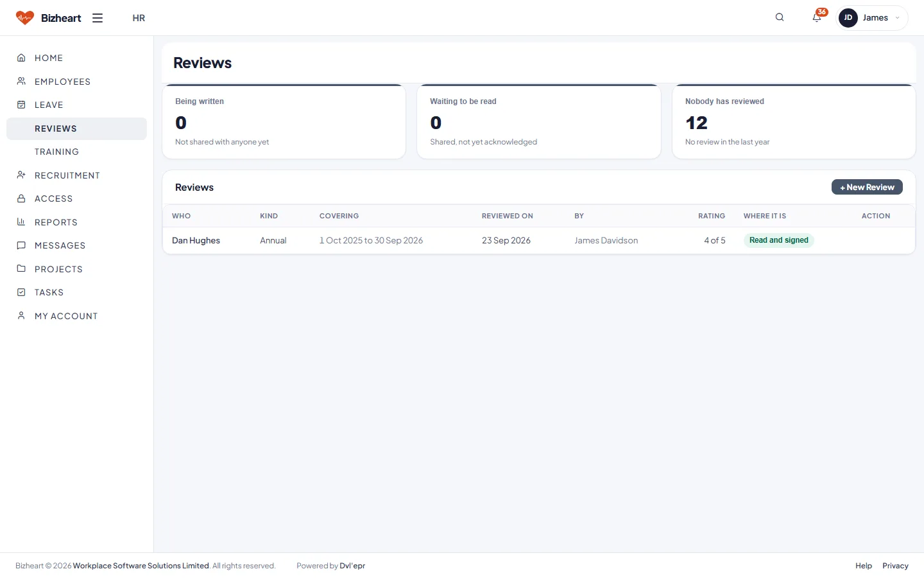Follow the Workplace Software Solutions Limited link
This screenshot has width=924, height=578.
141,566
